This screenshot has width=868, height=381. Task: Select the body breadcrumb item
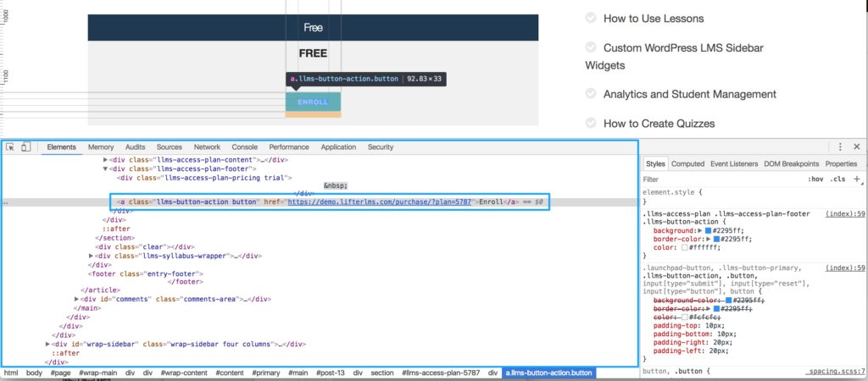[x=34, y=373]
